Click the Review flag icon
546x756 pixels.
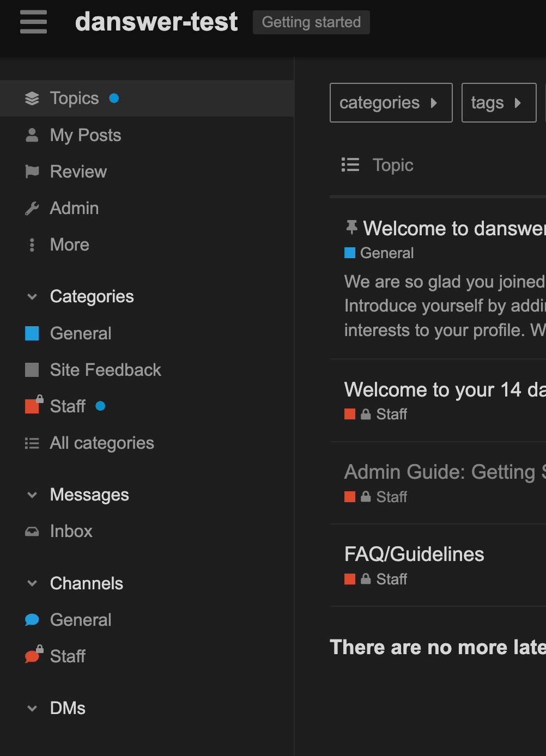click(x=32, y=171)
